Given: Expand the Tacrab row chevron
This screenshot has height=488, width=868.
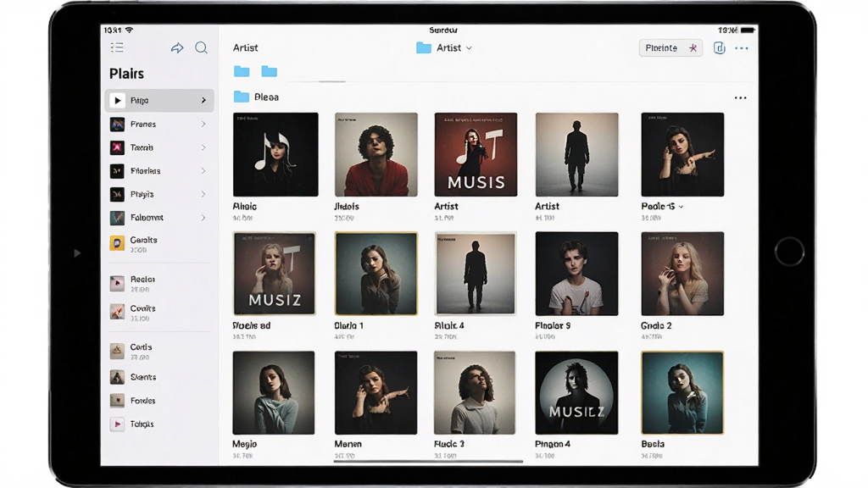Looking at the screenshot, I should tap(203, 147).
